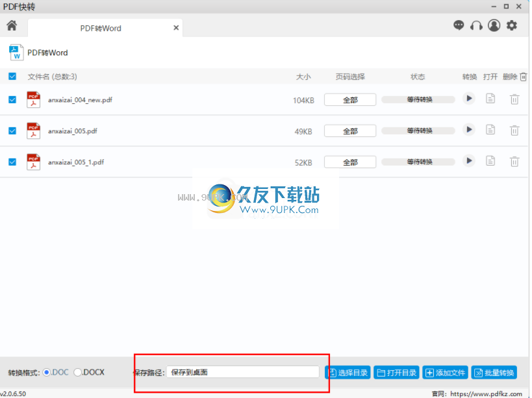532x398 pixels.
Task: Go to the home screen icon
Action: [x=12, y=25]
